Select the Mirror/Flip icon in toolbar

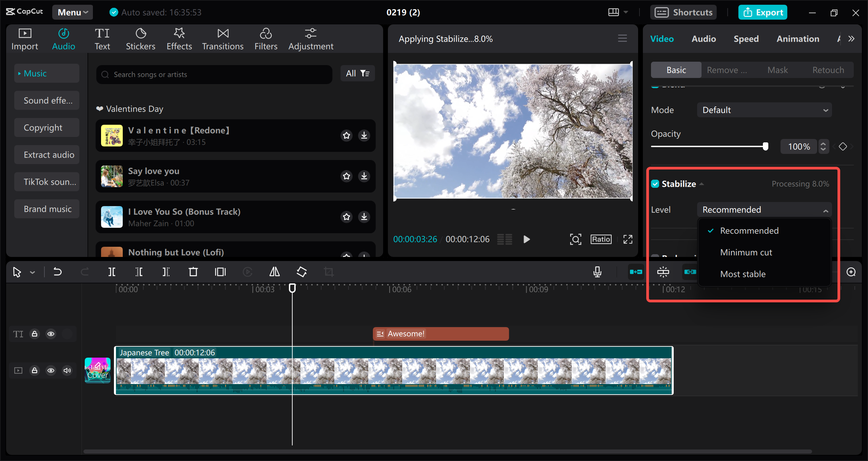(x=274, y=272)
